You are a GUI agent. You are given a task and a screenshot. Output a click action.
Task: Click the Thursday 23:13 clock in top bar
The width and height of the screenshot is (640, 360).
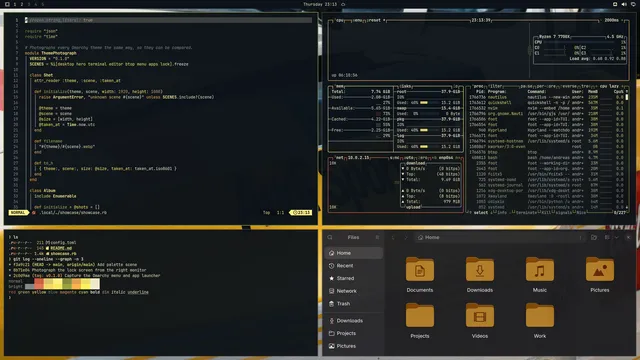pyautogui.click(x=320, y=4)
